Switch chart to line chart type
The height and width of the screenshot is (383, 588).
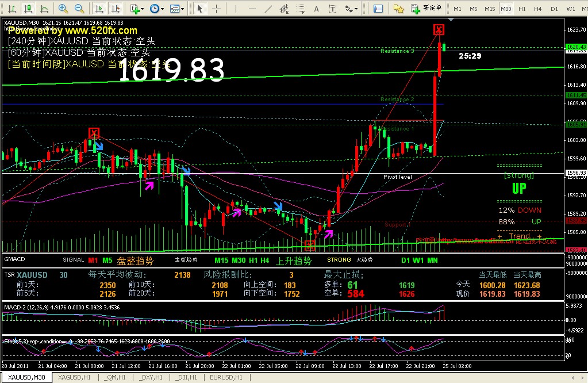click(44, 8)
